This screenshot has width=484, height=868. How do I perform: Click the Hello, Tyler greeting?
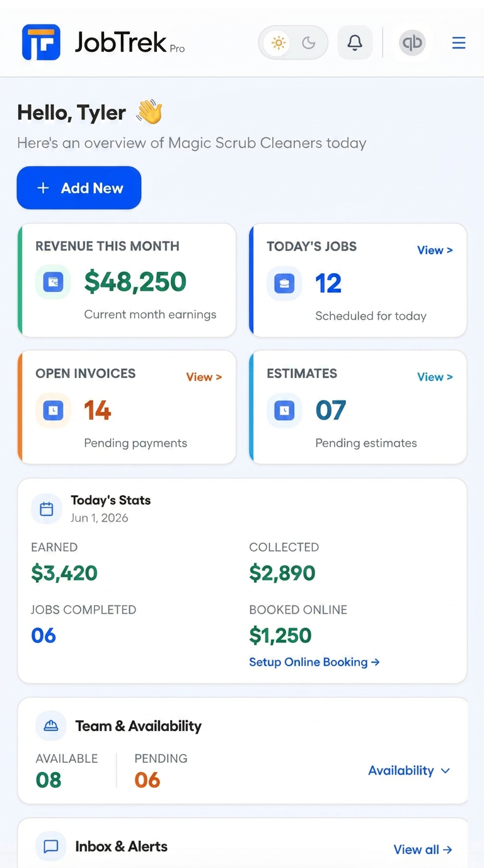click(71, 112)
